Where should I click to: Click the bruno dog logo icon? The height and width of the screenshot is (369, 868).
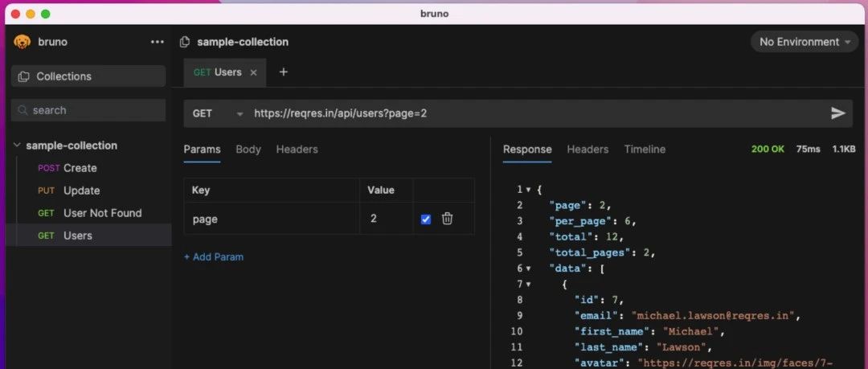tap(23, 42)
